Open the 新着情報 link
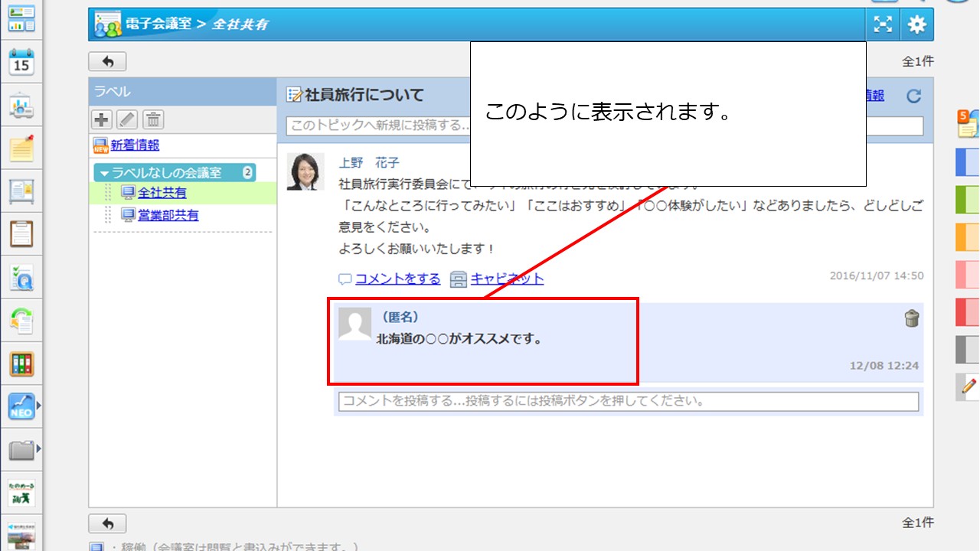 [135, 145]
